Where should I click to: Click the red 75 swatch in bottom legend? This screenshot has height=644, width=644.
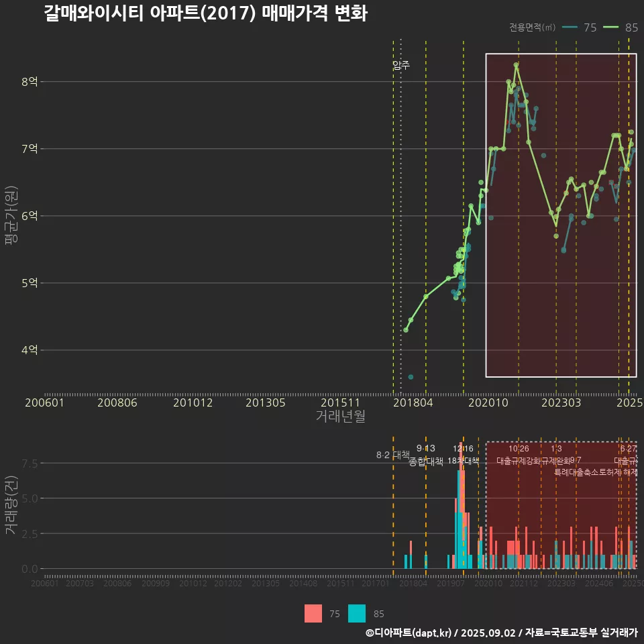(x=313, y=614)
